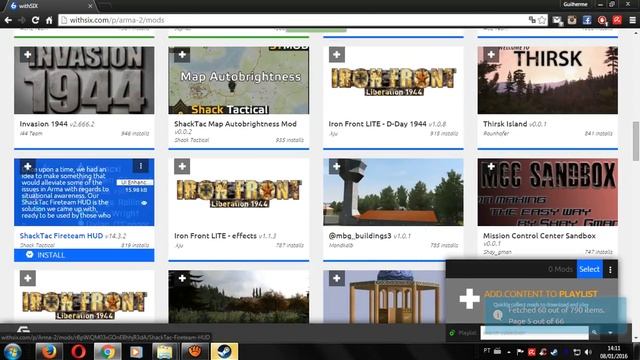
Task: Click the PT language indicator in the tray
Action: (487, 351)
